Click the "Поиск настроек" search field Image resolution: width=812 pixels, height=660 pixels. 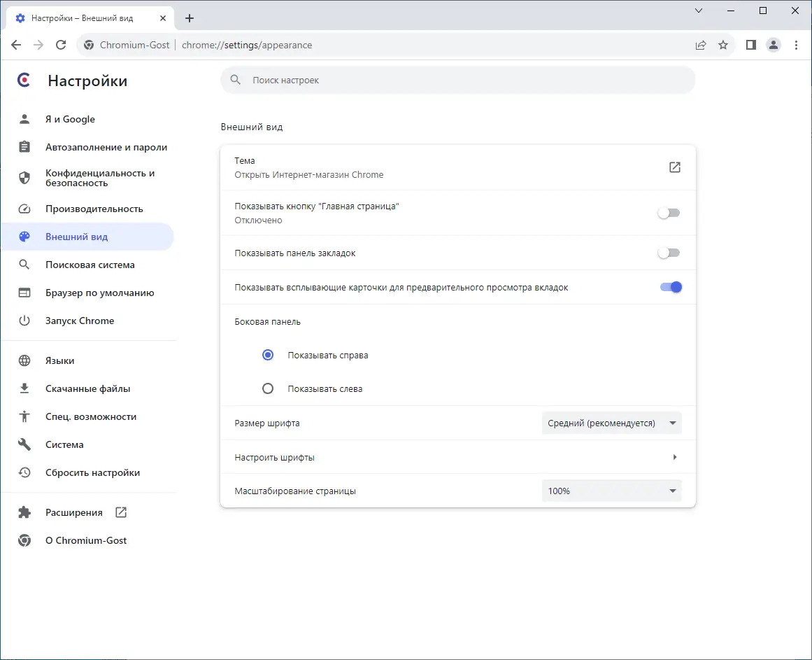458,80
